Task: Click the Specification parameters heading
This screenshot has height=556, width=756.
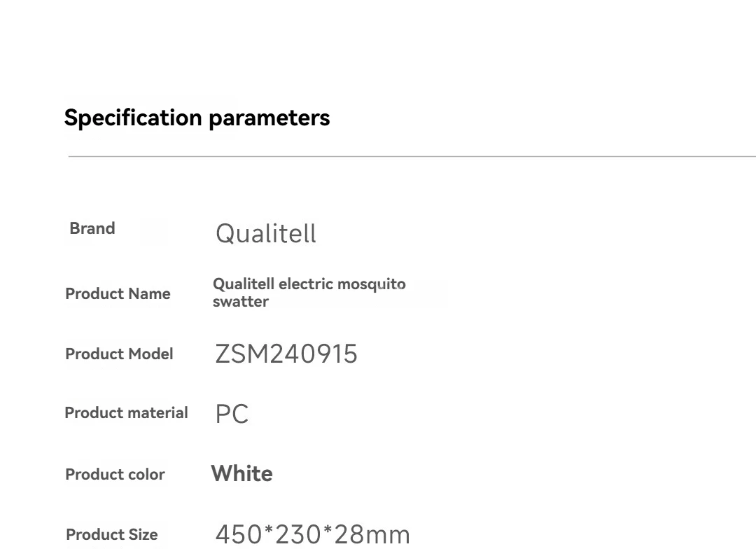Action: tap(197, 118)
